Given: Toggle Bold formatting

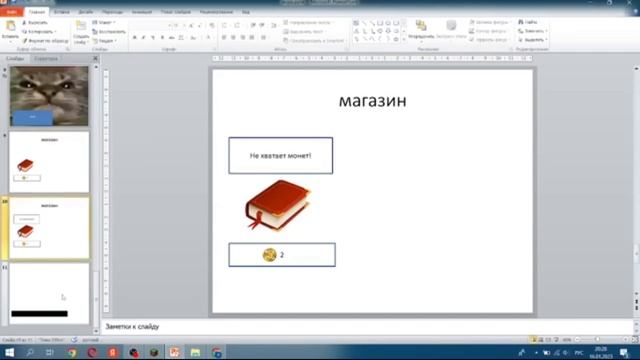Looking at the screenshot, I should tap(135, 38).
